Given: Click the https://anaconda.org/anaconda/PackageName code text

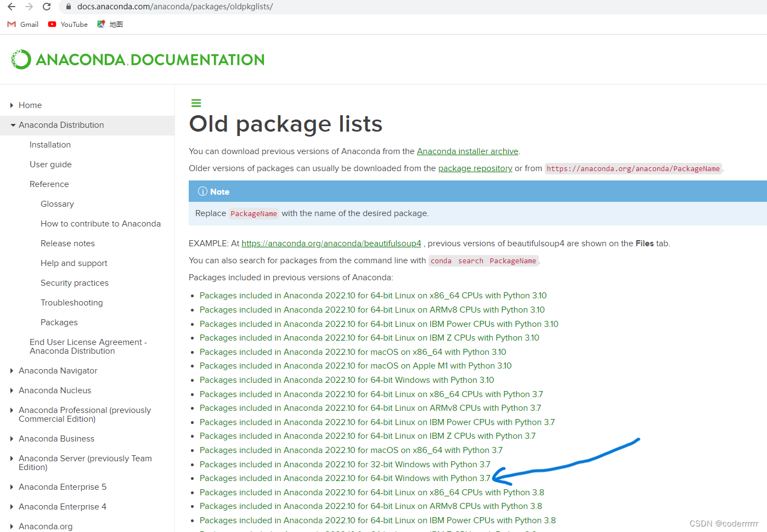Looking at the screenshot, I should click(633, 169).
